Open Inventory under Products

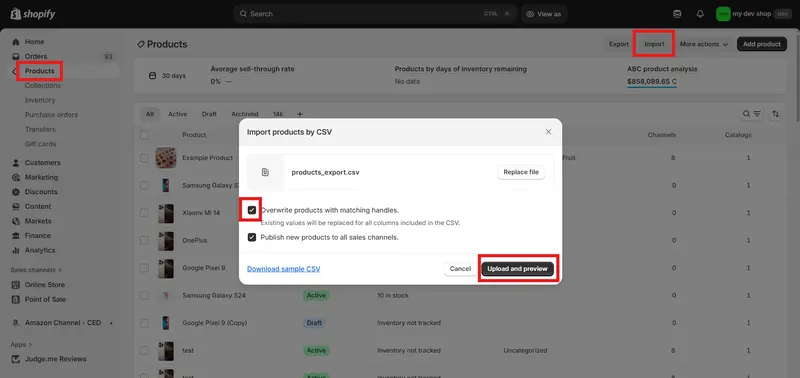[x=40, y=100]
